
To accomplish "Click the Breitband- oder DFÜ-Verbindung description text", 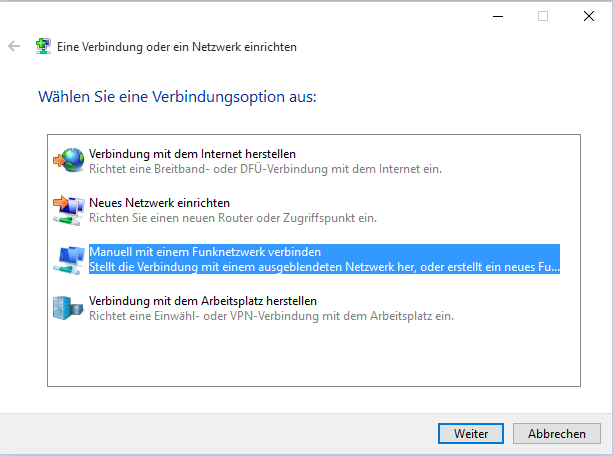I will pos(265,169).
